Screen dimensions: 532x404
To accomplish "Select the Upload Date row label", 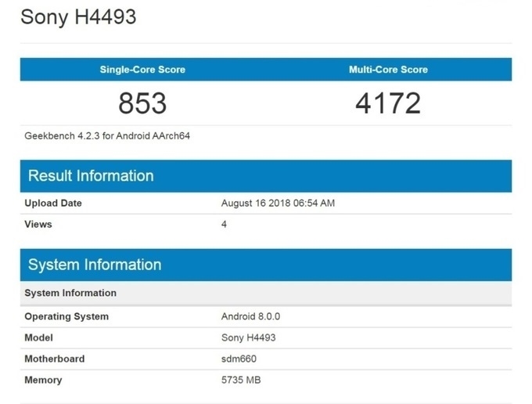I will (53, 203).
